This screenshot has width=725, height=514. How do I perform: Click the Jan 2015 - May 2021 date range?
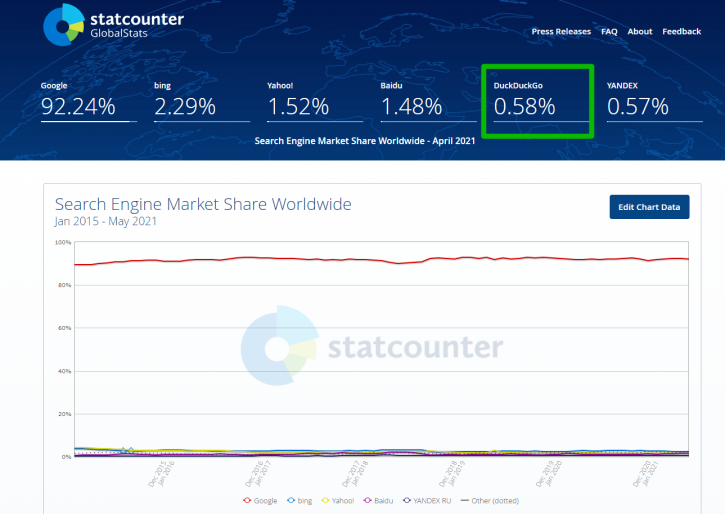pos(105,221)
